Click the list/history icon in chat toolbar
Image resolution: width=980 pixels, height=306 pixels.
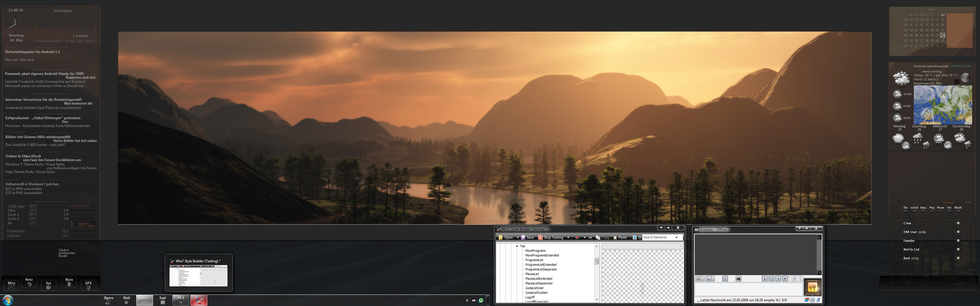(x=771, y=279)
